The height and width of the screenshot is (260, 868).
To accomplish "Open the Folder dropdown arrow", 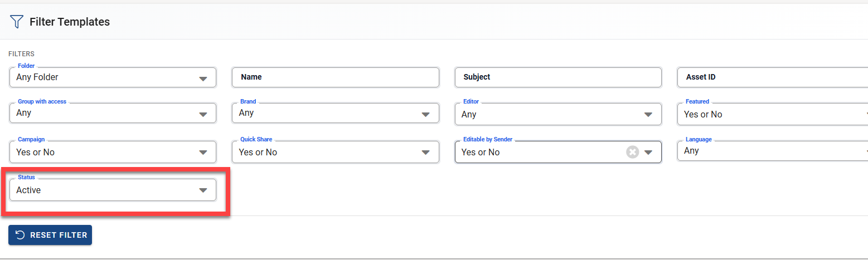I will click(x=203, y=79).
